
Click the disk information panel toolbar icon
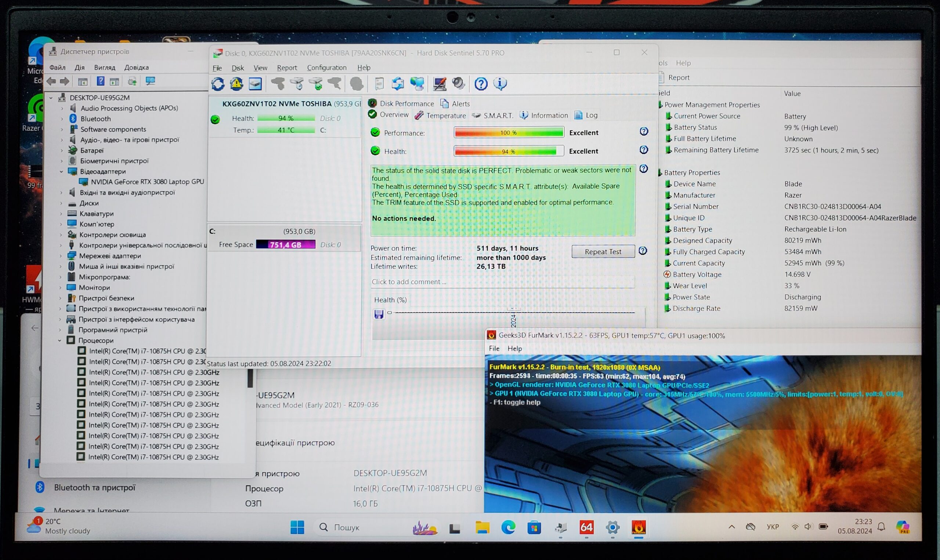255,84
